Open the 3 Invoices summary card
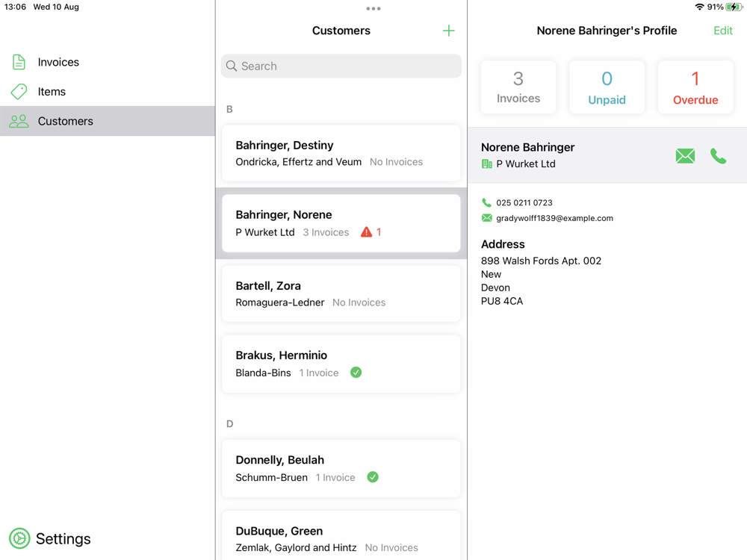This screenshot has height=560, width=747. point(518,87)
